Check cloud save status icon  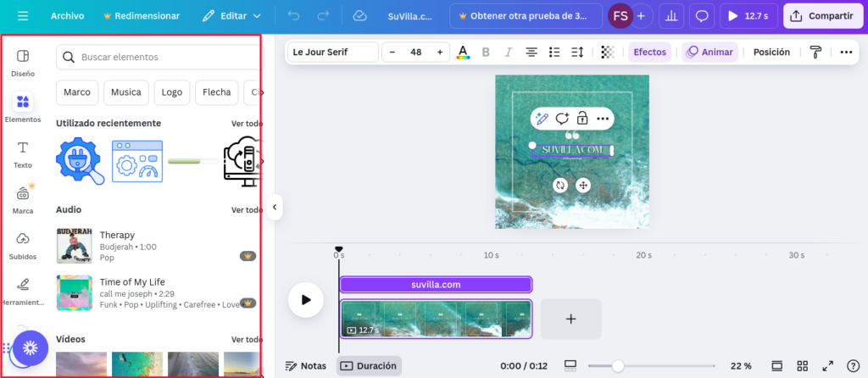coord(359,16)
